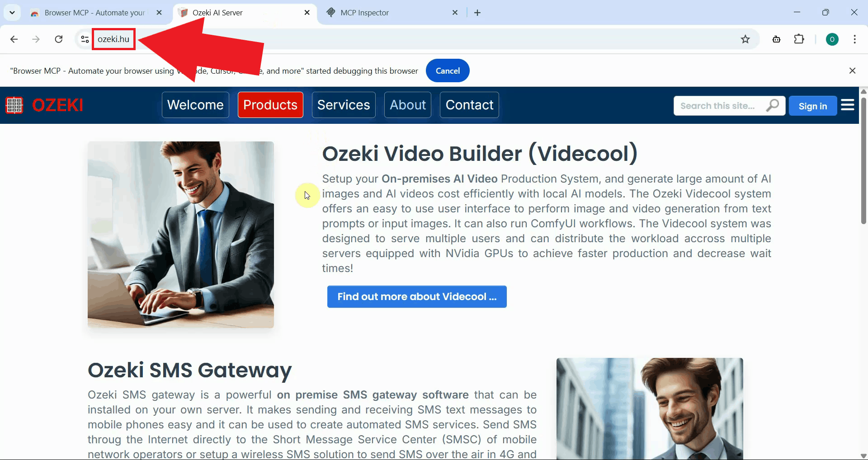Open Chrome's three-dot menu
Image resolution: width=868 pixels, height=460 pixels.
(855, 39)
